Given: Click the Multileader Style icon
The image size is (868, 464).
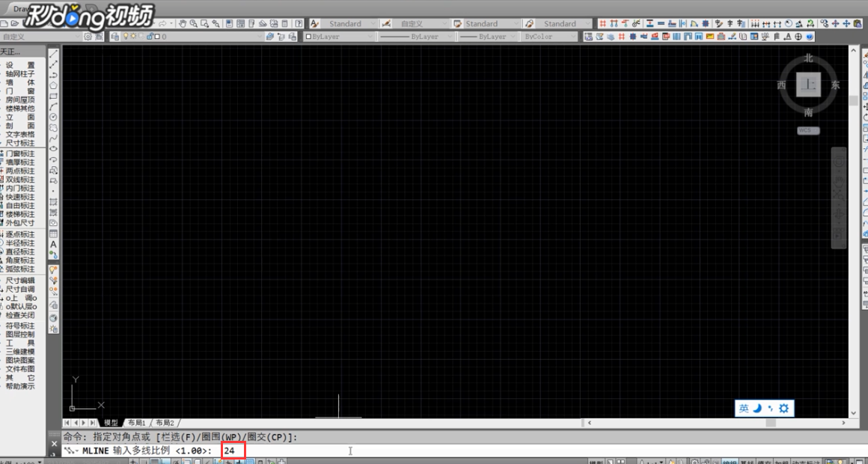Looking at the screenshot, I should click(529, 24).
